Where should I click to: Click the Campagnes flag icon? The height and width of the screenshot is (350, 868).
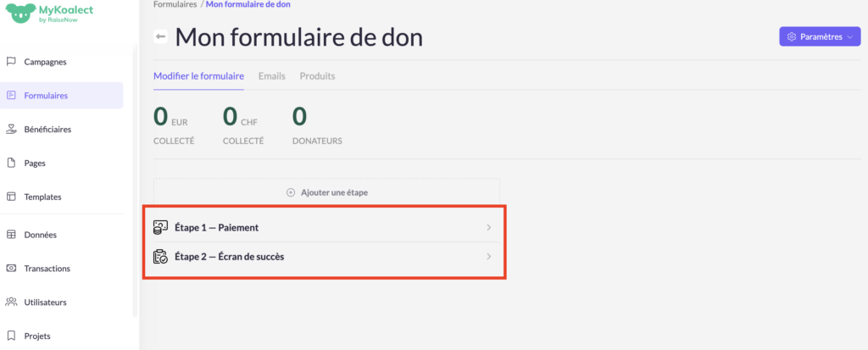tap(11, 62)
